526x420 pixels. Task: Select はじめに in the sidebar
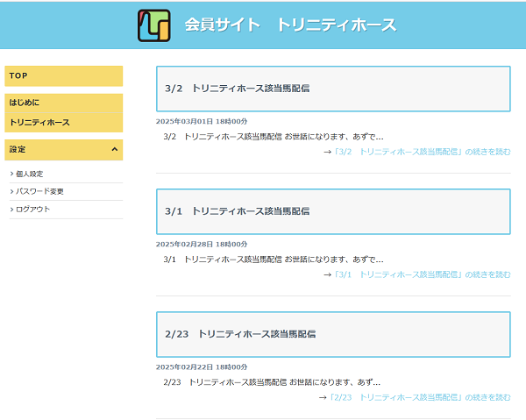click(x=63, y=103)
